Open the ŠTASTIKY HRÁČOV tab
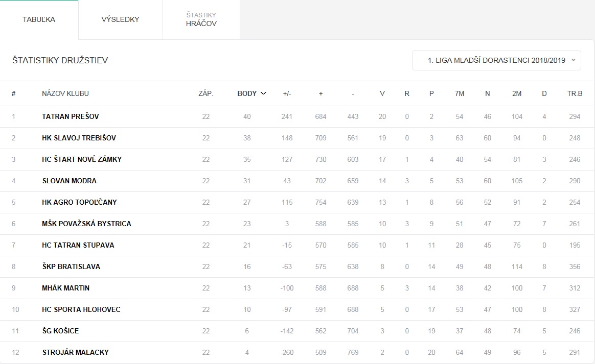The image size is (595, 364). 201,19
